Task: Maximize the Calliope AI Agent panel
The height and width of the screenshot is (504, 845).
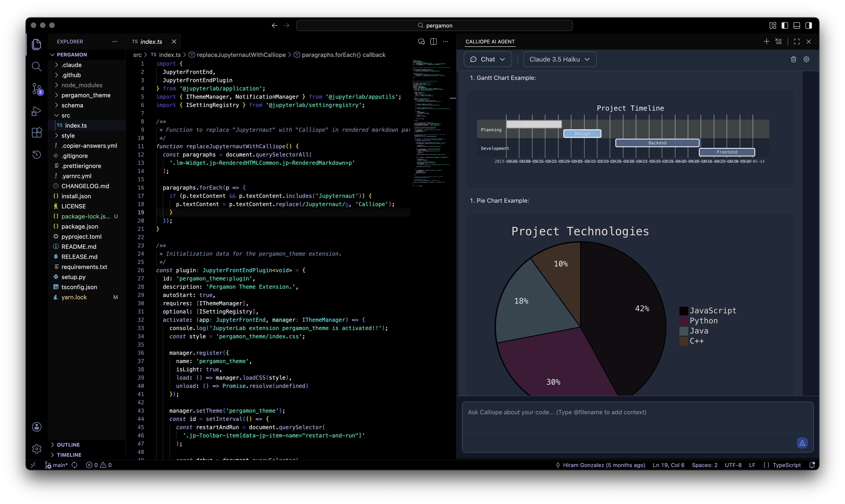Action: pyautogui.click(x=797, y=42)
